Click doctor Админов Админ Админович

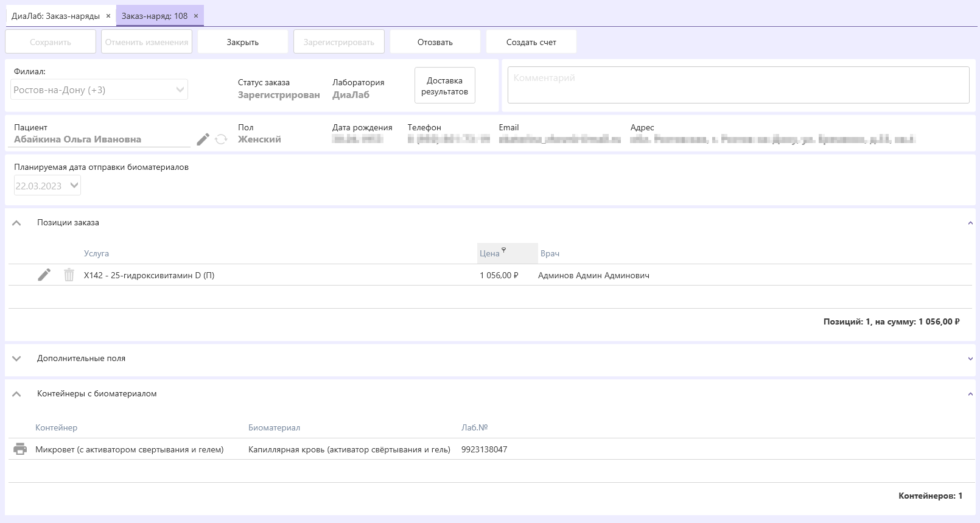point(593,275)
